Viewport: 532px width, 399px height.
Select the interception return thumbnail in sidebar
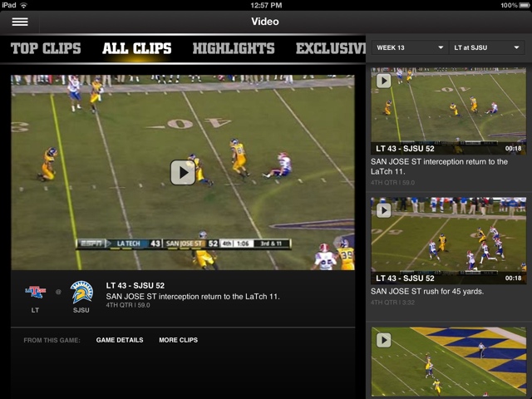pyautogui.click(x=448, y=111)
